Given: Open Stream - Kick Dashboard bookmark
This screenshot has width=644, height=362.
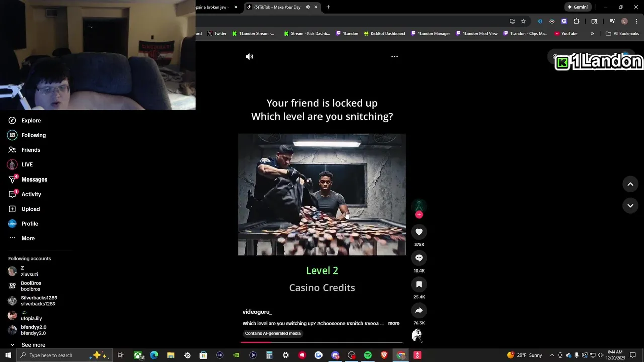Looking at the screenshot, I should pyautogui.click(x=307, y=34).
